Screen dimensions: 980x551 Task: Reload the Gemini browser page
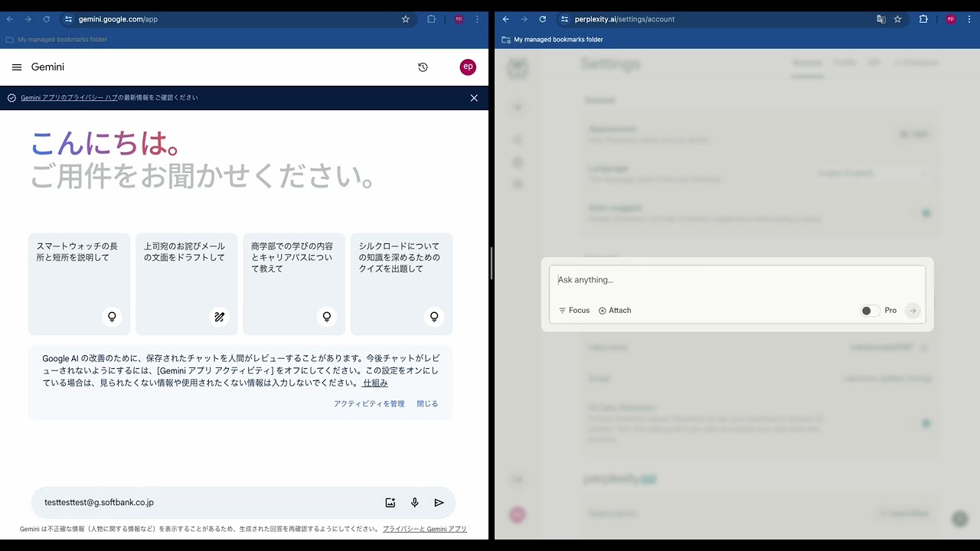[x=47, y=19]
